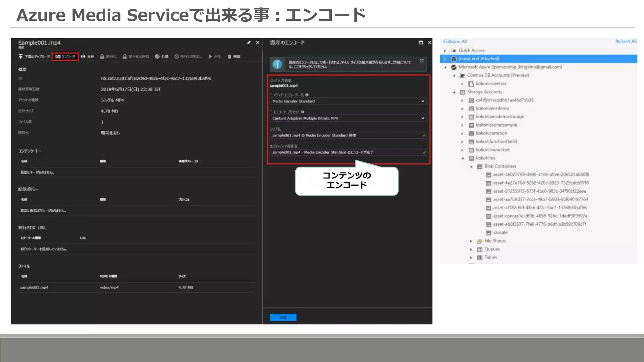
Task: Expand the Queues node
Action: tap(471, 249)
